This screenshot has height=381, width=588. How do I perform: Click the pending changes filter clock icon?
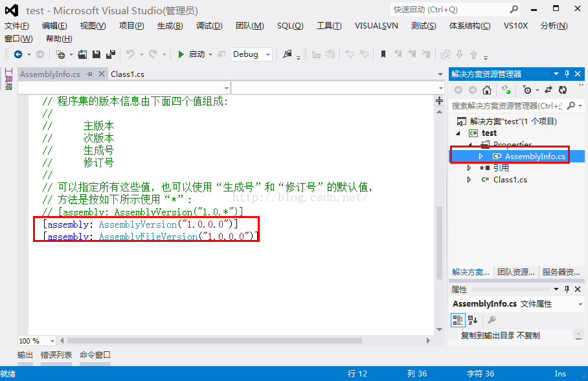click(x=527, y=90)
